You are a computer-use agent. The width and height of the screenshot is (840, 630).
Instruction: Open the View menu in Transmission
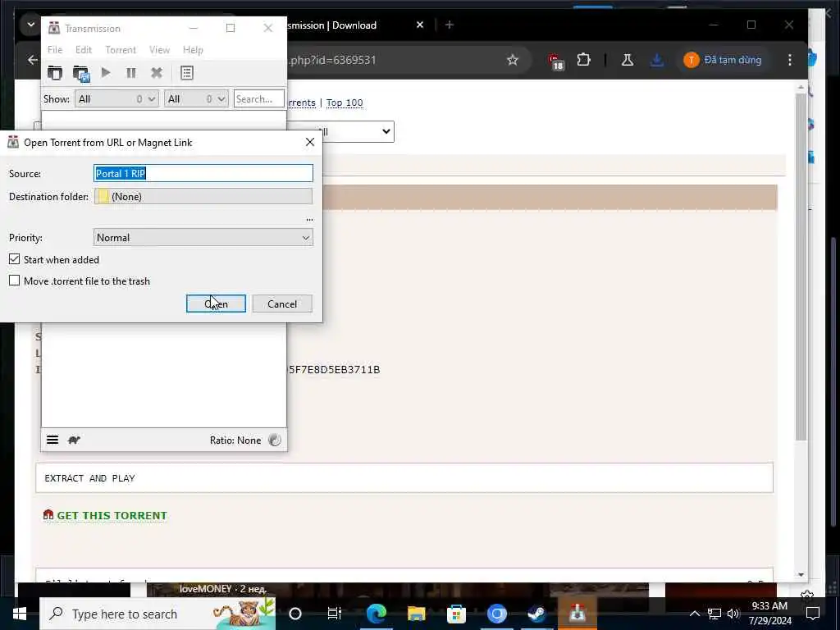pyautogui.click(x=159, y=50)
